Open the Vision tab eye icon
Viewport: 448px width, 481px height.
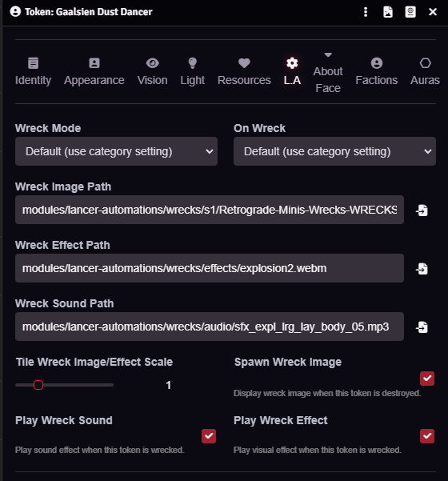152,63
